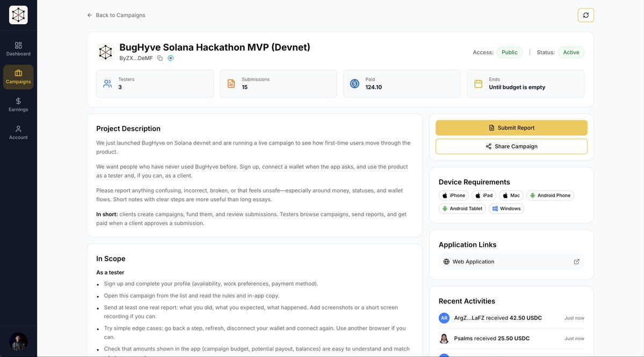Select the Windows device chip
The height and width of the screenshot is (357, 644).
tap(506, 209)
